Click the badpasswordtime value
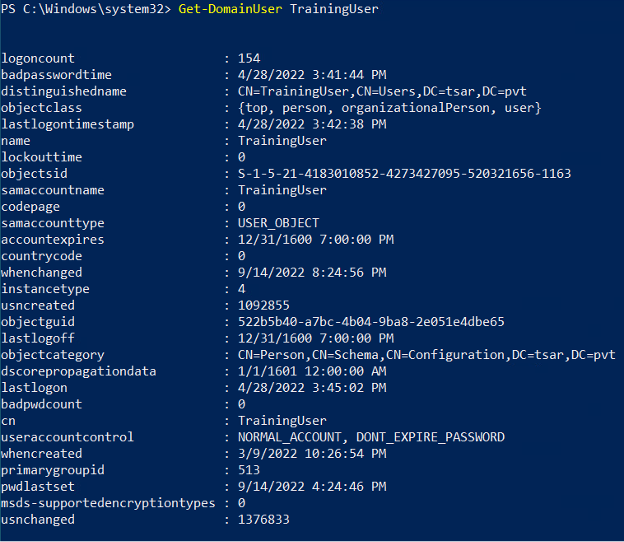This screenshot has width=624, height=542. 312,75
